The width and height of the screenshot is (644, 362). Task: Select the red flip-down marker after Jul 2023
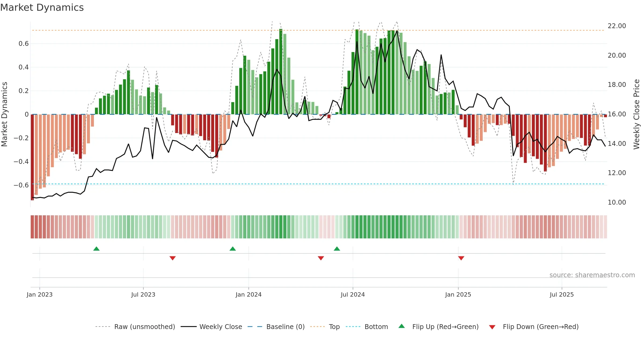pyautogui.click(x=173, y=258)
